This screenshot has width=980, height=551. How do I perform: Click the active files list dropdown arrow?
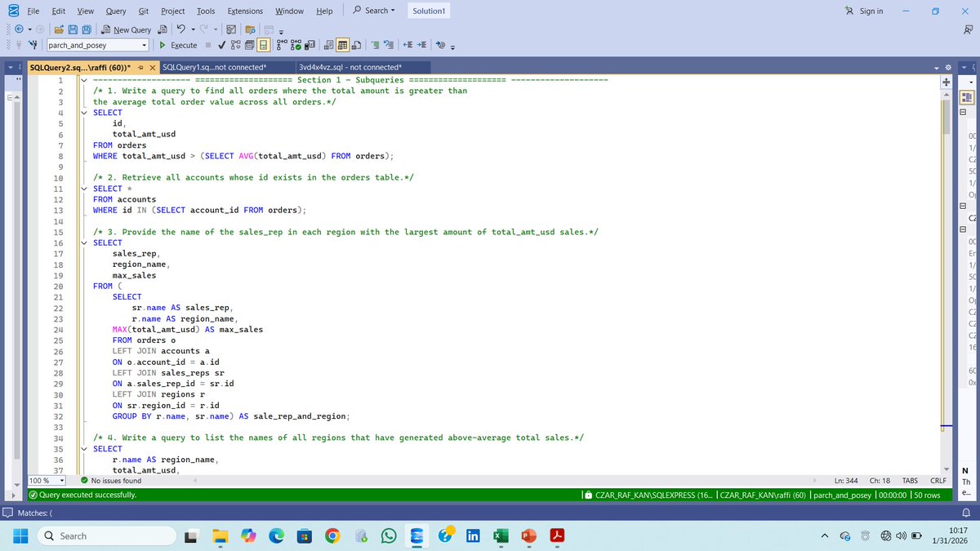(x=938, y=67)
